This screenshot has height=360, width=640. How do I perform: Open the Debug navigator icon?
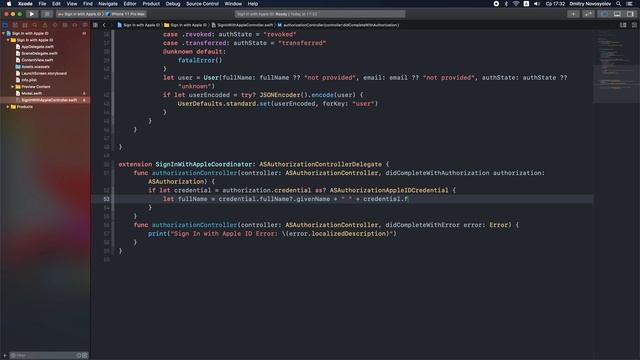coord(65,25)
